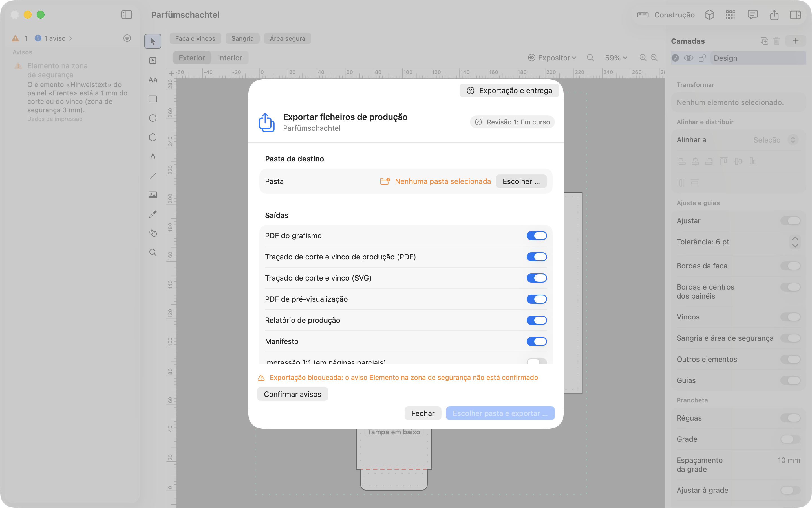
Task: Add a new layer with plus icon
Action: click(x=796, y=41)
